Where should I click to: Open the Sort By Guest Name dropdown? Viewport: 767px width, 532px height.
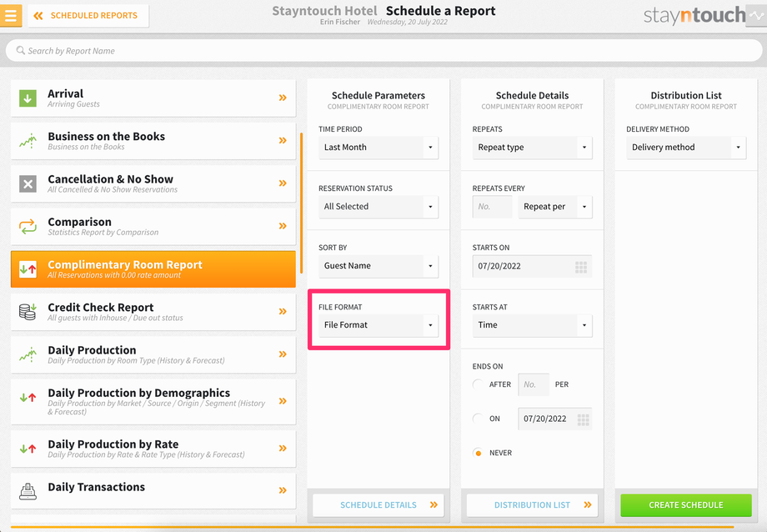tap(378, 266)
